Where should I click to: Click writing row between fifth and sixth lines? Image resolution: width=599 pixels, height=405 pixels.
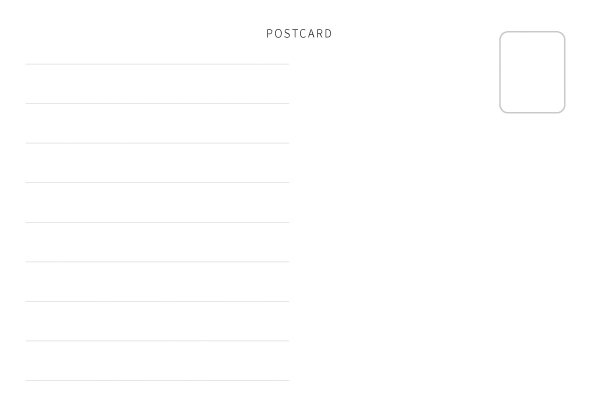click(157, 242)
